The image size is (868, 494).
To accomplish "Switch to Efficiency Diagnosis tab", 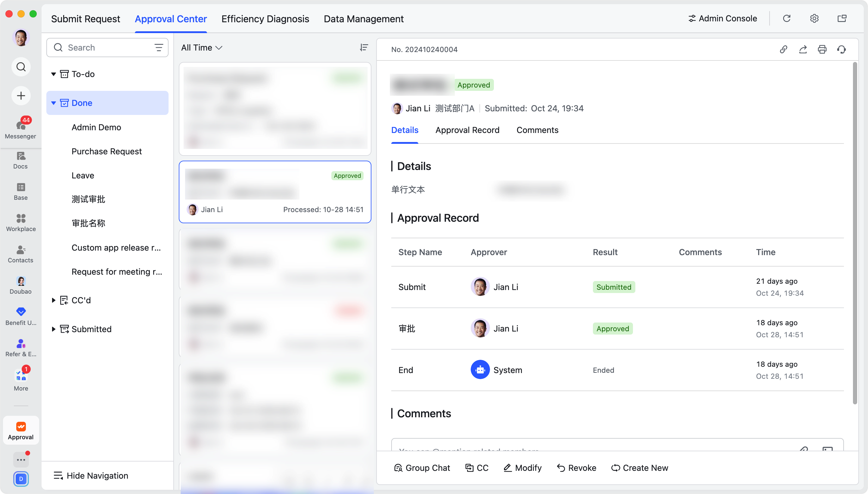I will tap(265, 19).
